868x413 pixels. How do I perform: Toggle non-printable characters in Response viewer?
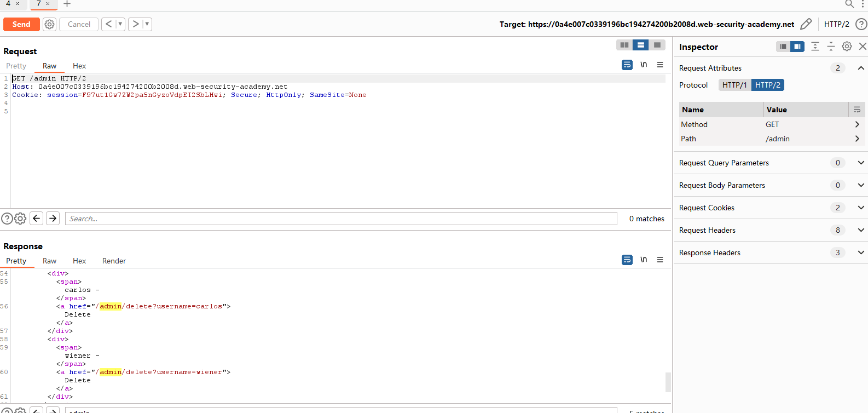pos(644,260)
